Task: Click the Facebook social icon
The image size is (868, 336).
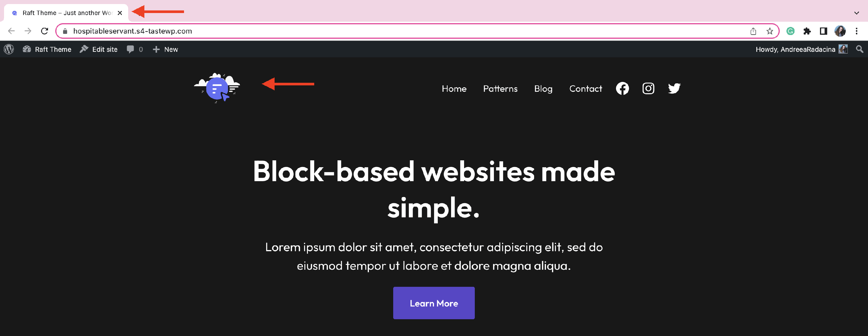Action: pyautogui.click(x=622, y=89)
